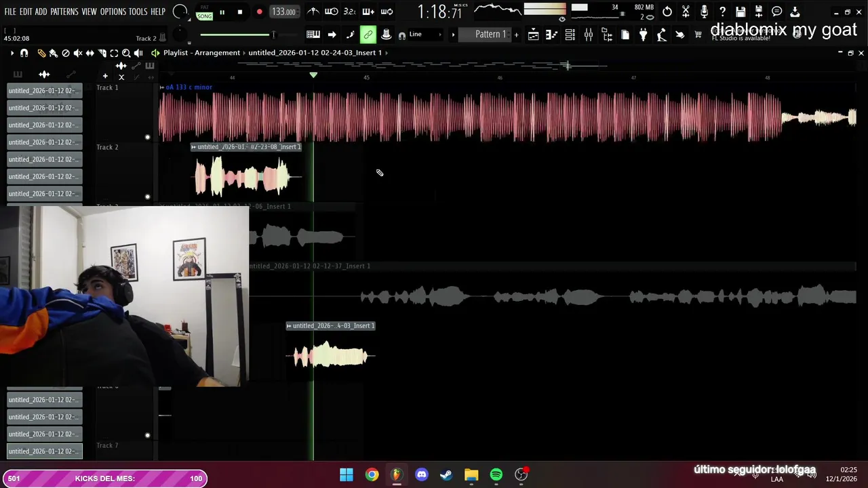Image resolution: width=868 pixels, height=488 pixels.
Task: Pick the zoom tool in playlist toolbar
Action: pos(126,53)
